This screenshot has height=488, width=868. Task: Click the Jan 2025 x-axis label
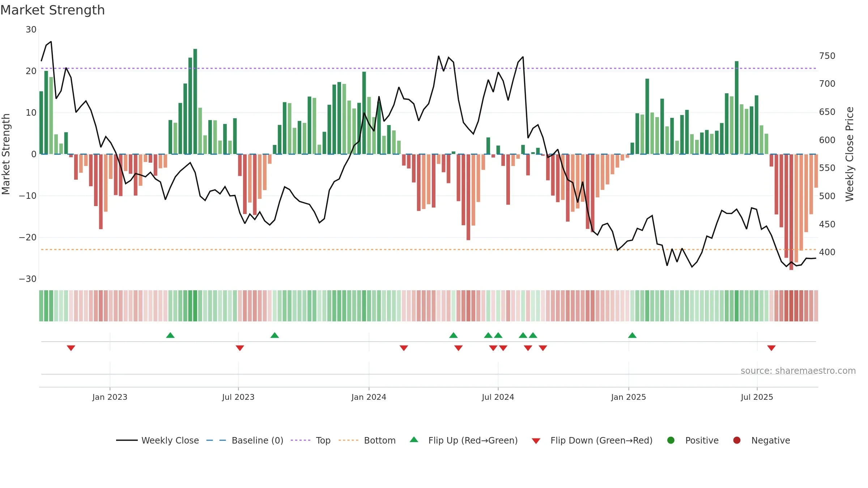click(629, 397)
